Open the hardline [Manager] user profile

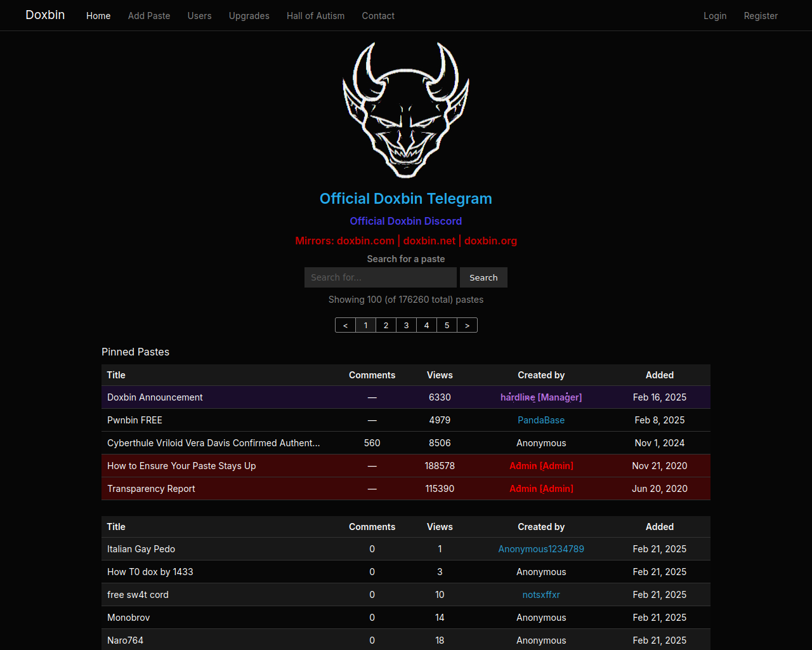click(x=541, y=397)
